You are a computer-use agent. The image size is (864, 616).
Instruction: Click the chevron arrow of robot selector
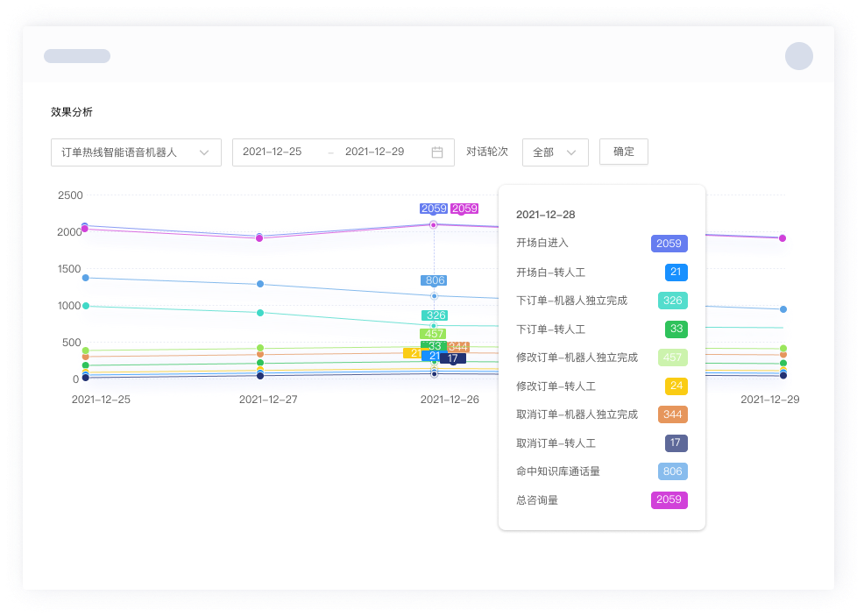coord(204,152)
